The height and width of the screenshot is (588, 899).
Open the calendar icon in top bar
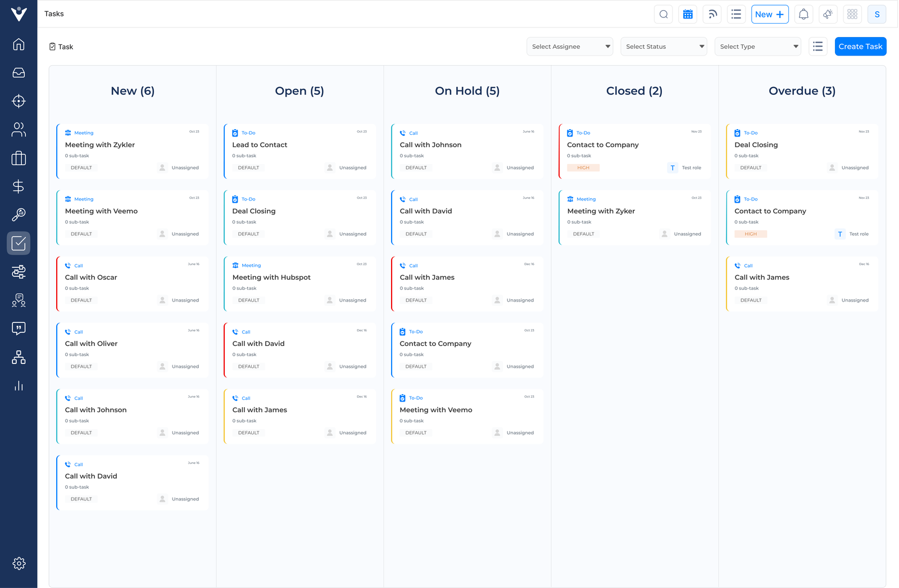(x=688, y=15)
